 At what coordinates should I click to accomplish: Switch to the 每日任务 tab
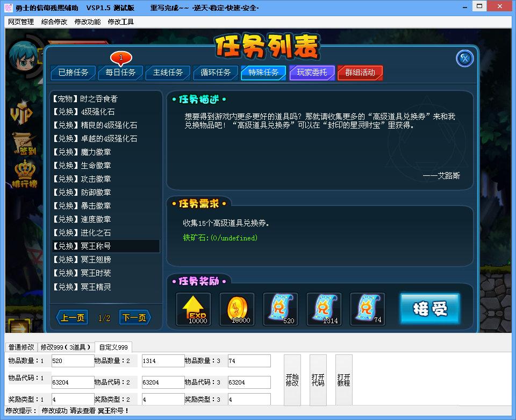point(120,73)
